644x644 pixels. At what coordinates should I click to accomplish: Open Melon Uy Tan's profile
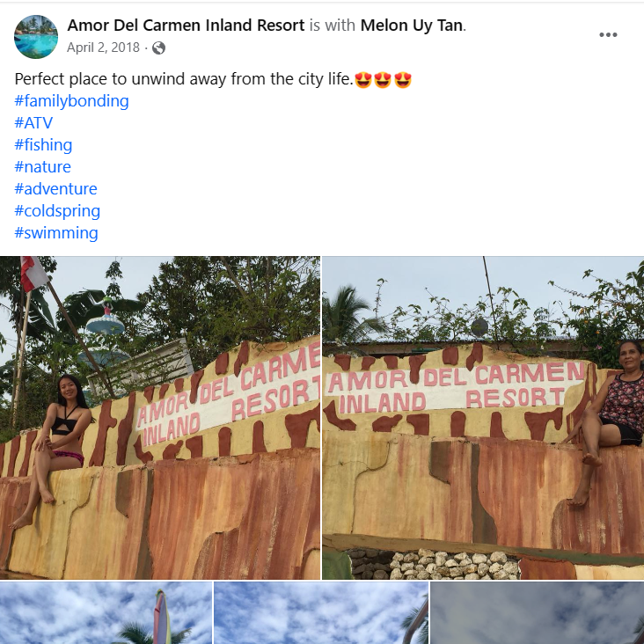[412, 26]
